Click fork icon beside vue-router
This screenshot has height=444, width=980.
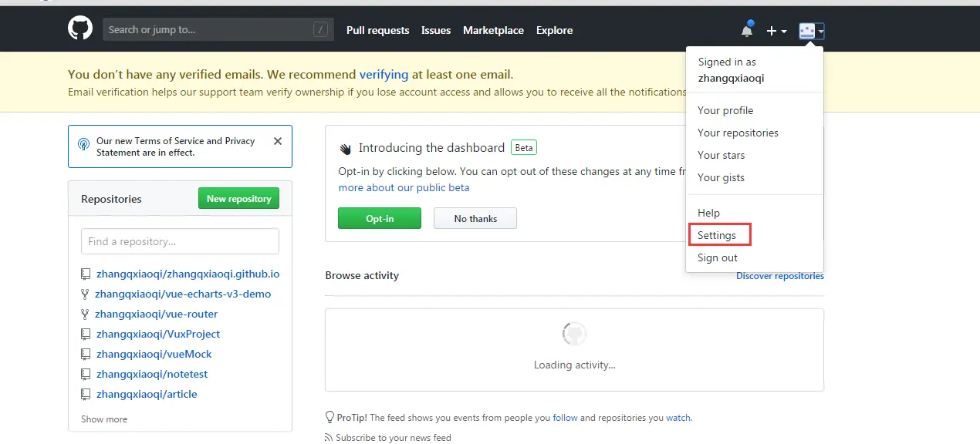[x=86, y=314]
